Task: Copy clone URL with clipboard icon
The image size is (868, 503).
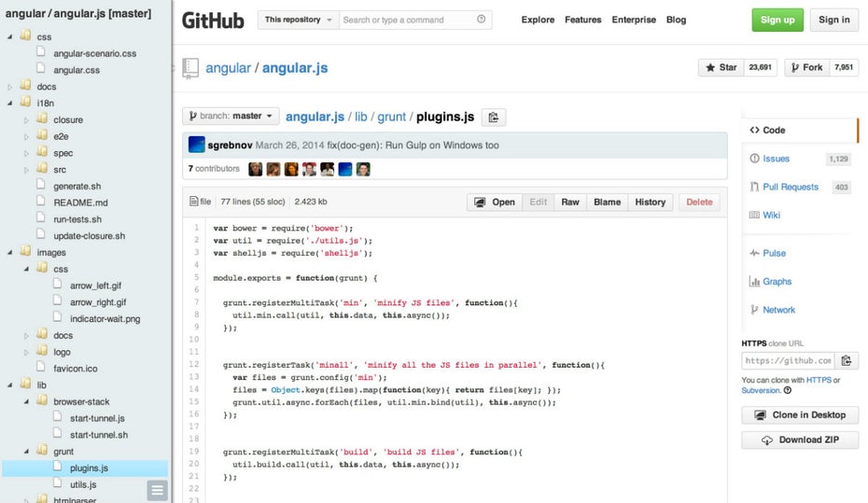Action: point(847,361)
